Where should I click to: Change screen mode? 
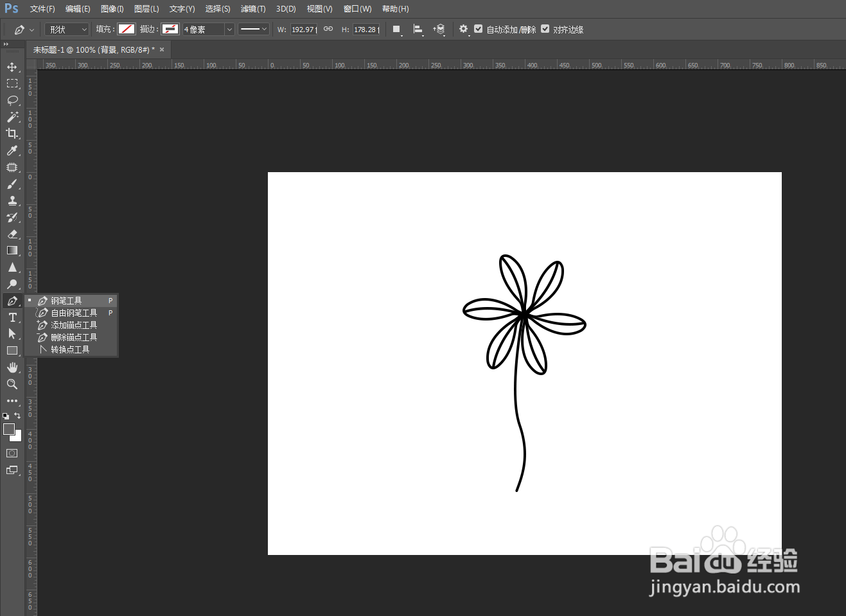coord(12,470)
